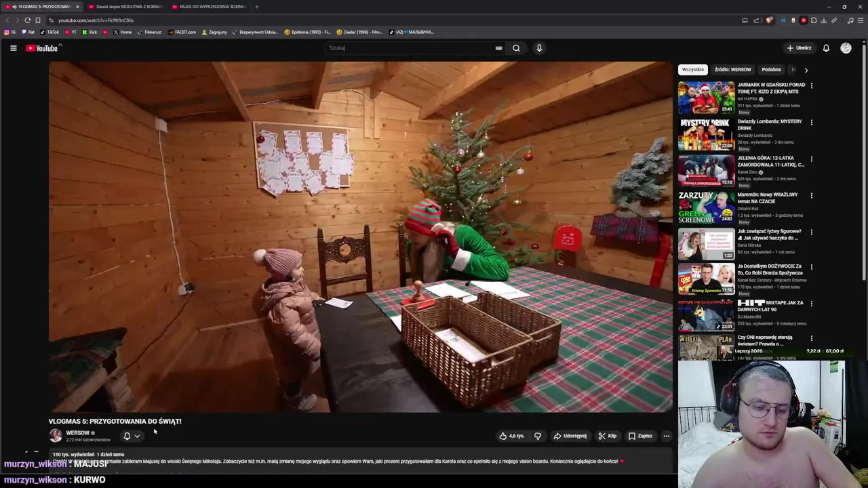Screen dimensions: 868x488
Task: Open options menu for JELENIA GÓRA video
Action: click(811, 159)
